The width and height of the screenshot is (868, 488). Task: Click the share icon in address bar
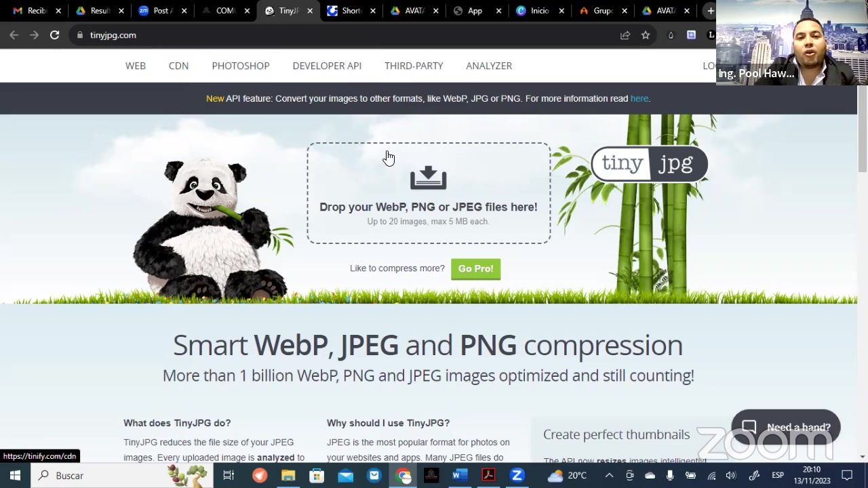pos(625,35)
